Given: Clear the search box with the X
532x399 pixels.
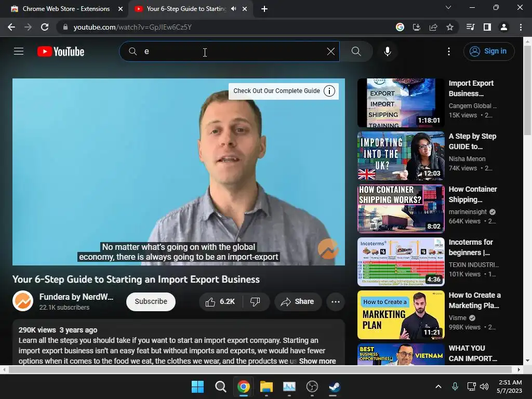Looking at the screenshot, I should [x=331, y=51].
